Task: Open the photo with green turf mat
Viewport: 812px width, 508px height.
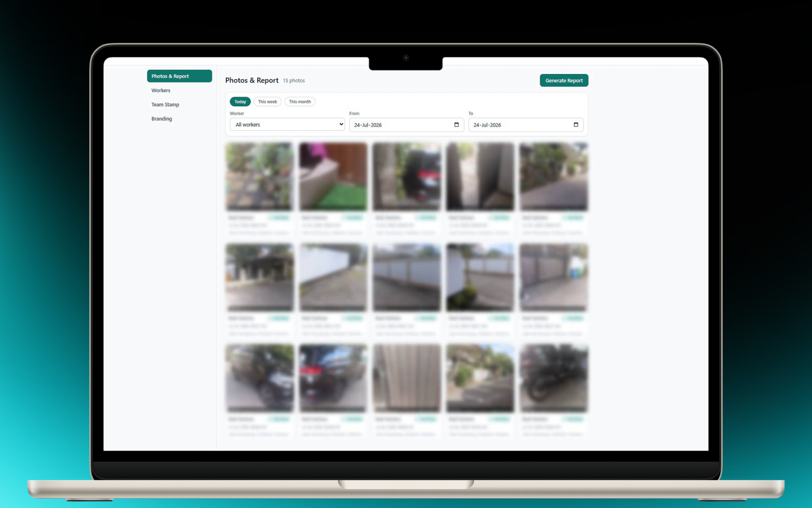Action: coord(333,177)
